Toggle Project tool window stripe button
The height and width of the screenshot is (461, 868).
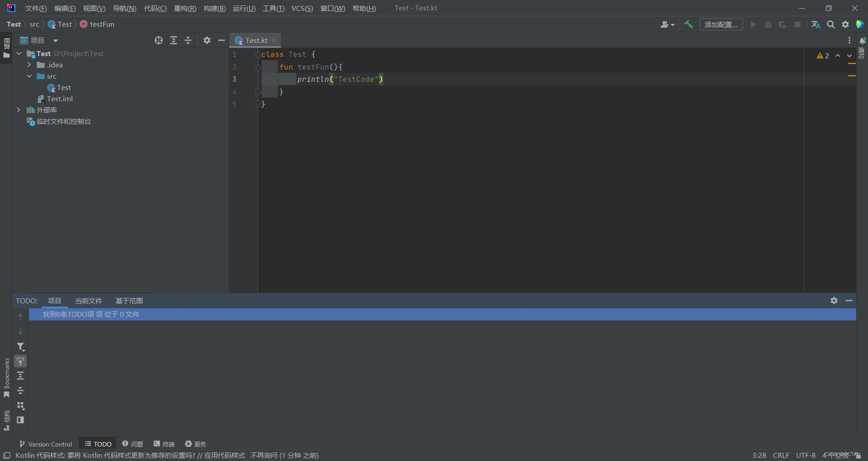(x=6, y=48)
